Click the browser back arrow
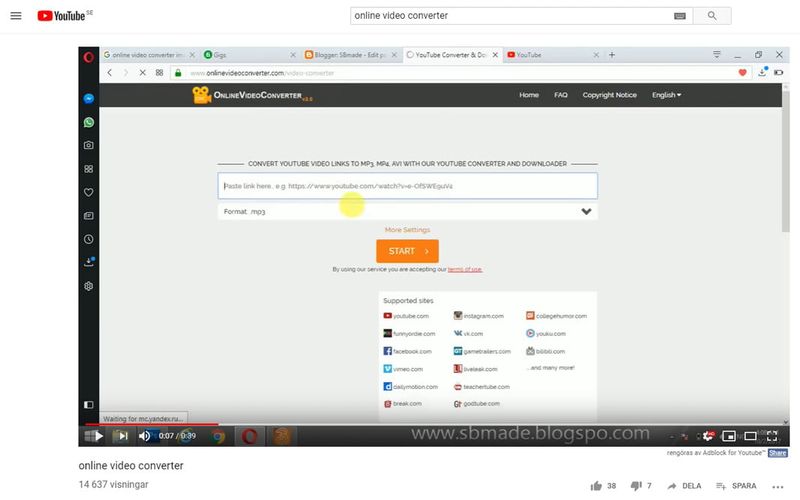 (110, 73)
